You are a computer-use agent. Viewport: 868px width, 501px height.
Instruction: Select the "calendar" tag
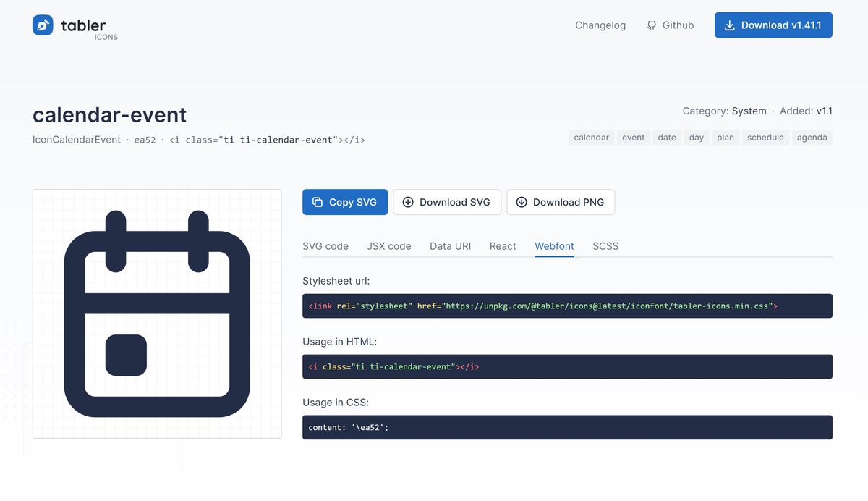click(591, 138)
